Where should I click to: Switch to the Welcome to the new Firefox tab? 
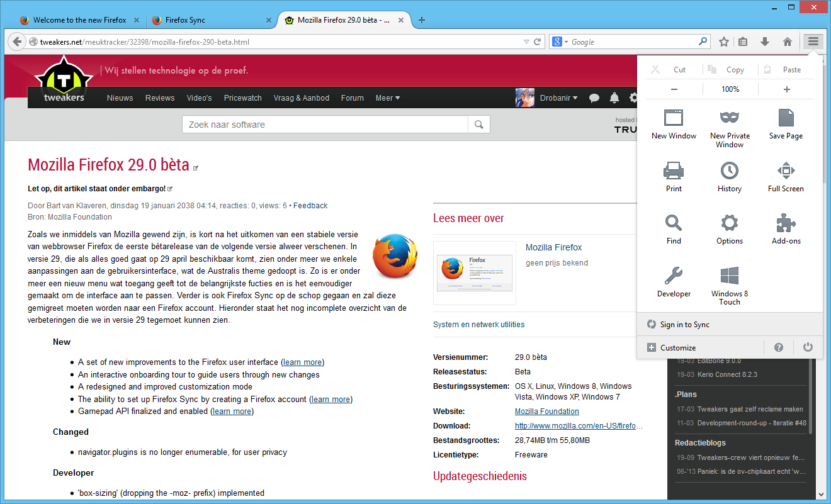coord(80,20)
